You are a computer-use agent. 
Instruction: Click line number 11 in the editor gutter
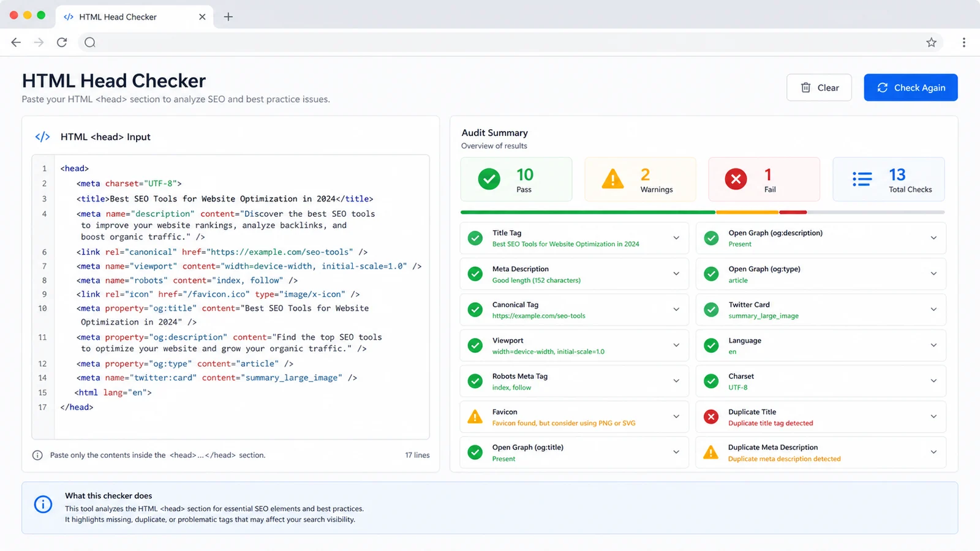42,337
